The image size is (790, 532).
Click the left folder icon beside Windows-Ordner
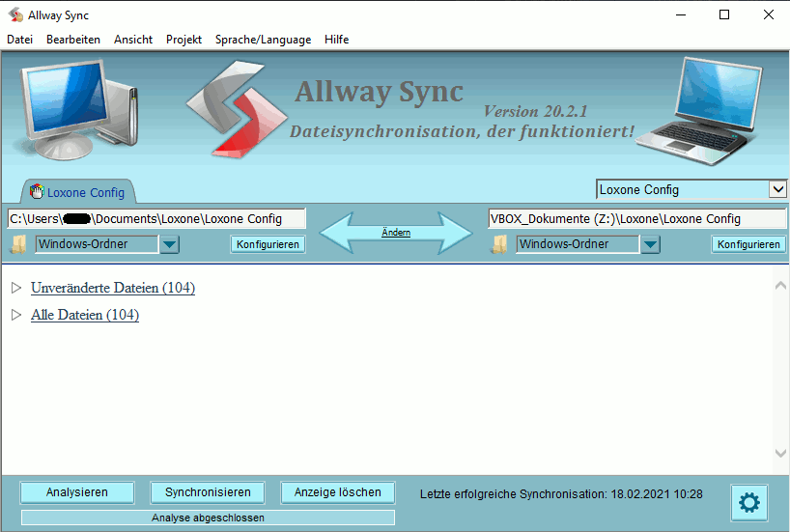(18, 244)
